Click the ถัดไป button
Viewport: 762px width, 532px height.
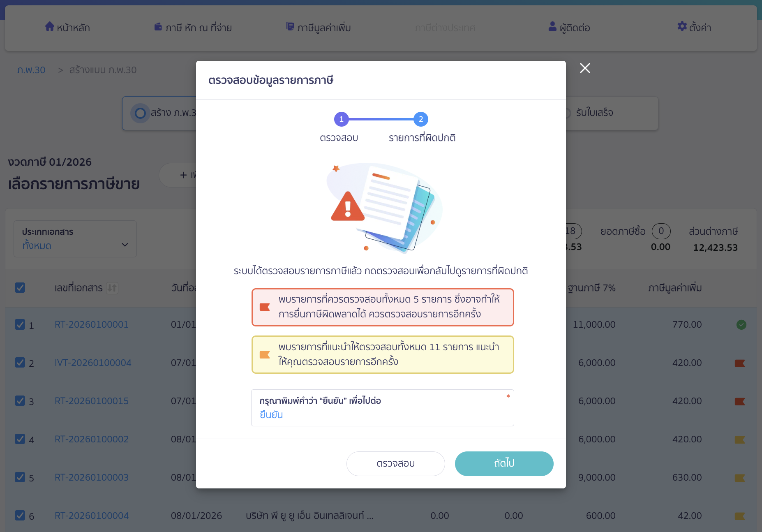point(504,463)
